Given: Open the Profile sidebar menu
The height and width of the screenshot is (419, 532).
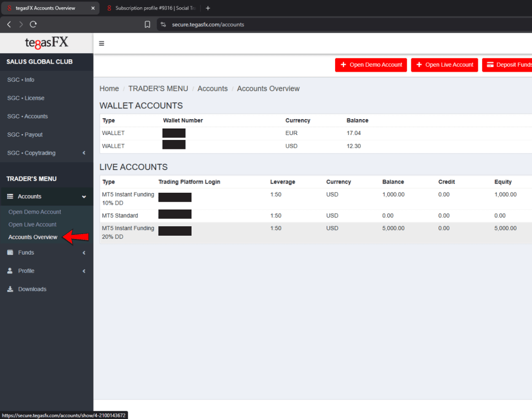Looking at the screenshot, I should point(47,271).
